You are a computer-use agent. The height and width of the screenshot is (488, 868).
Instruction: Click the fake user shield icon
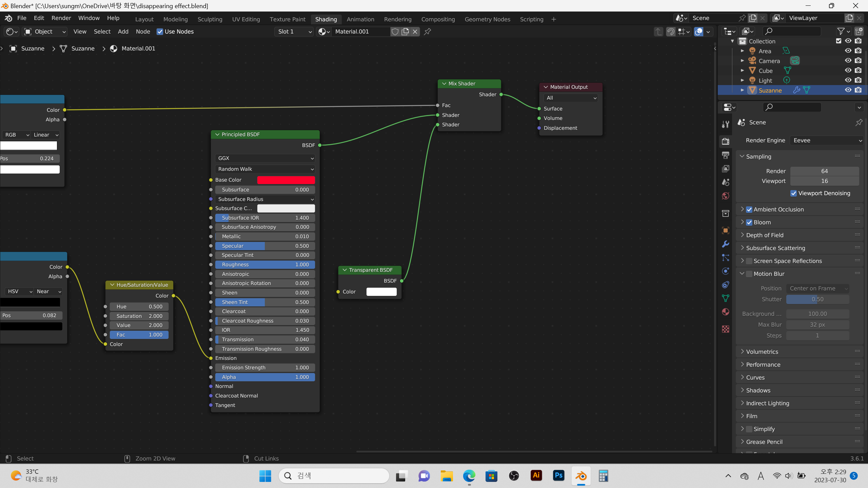(395, 32)
